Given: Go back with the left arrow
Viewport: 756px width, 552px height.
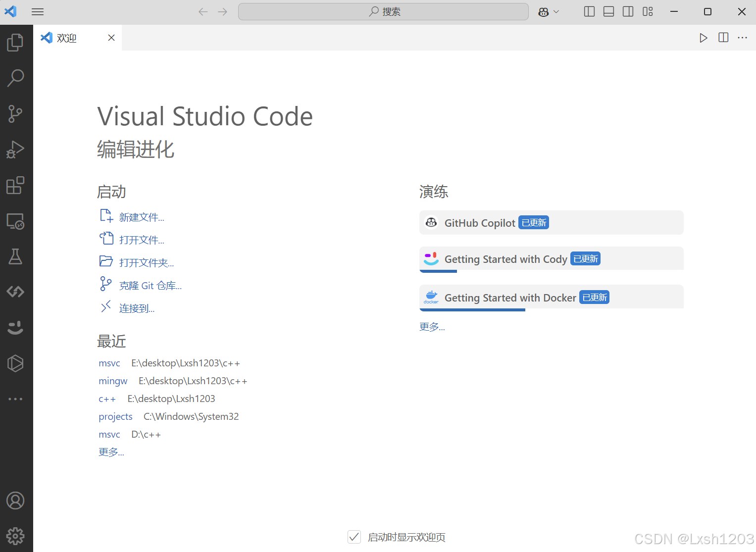Looking at the screenshot, I should point(203,12).
